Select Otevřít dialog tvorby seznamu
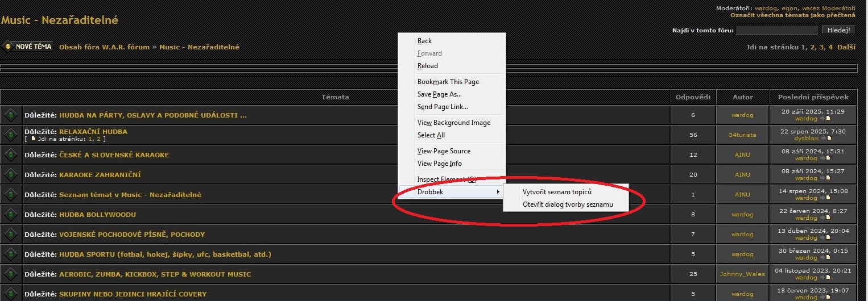Image resolution: width=868 pixels, height=301 pixels. point(568,204)
